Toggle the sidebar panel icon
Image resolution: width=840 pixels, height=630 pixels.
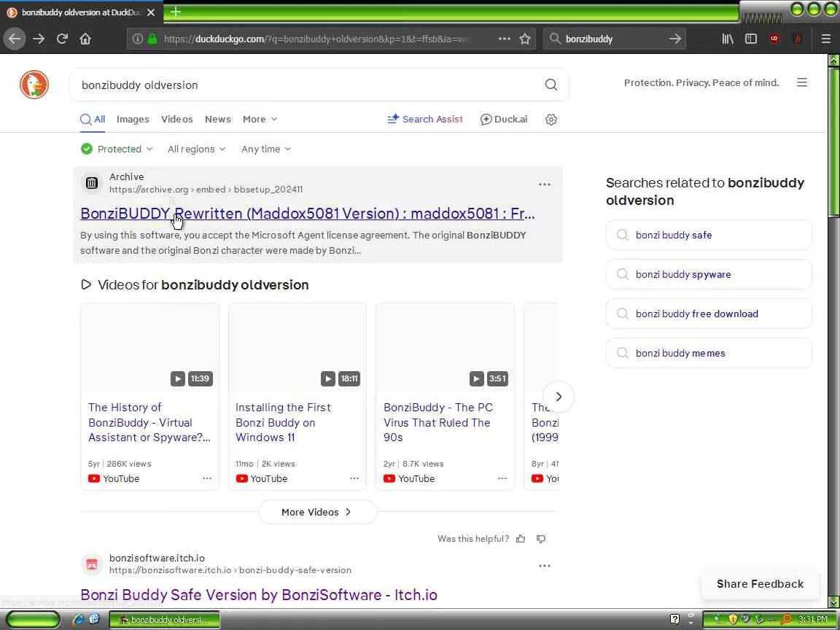[751, 39]
